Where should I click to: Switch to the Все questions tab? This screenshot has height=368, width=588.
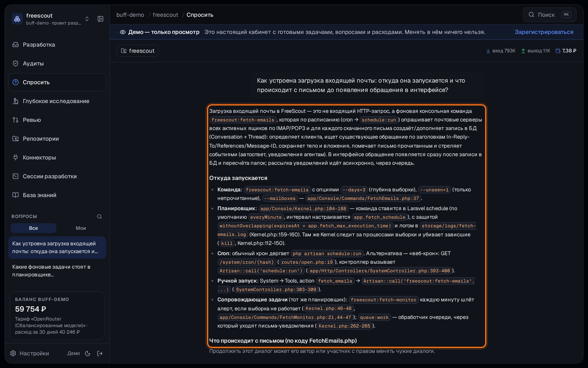click(33, 228)
